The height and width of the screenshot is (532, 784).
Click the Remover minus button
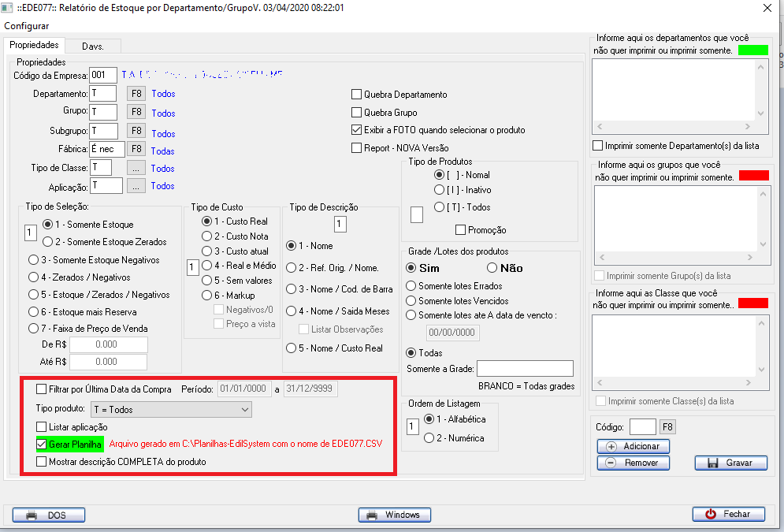pyautogui.click(x=634, y=463)
